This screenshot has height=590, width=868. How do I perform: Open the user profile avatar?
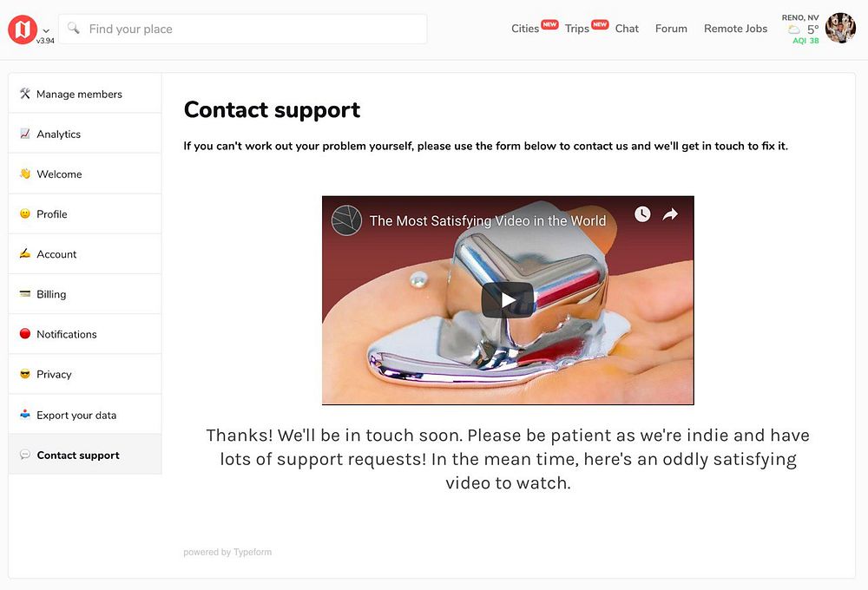[840, 28]
